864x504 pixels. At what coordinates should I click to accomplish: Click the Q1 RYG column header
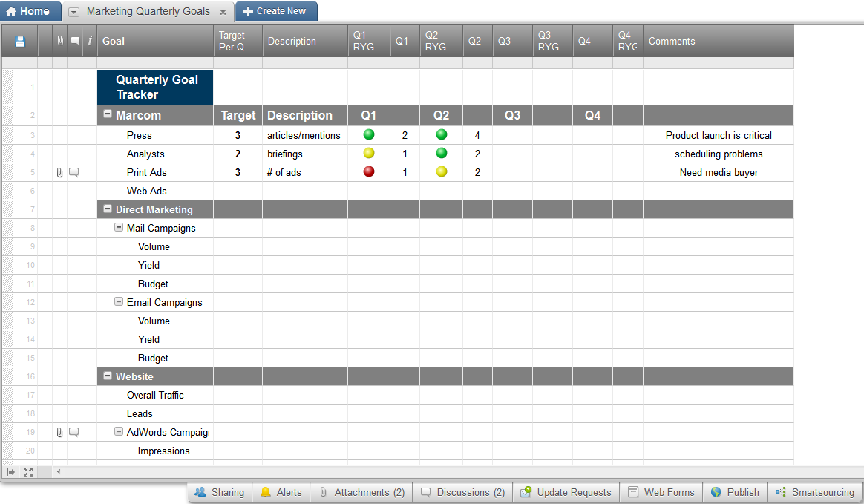click(x=369, y=42)
